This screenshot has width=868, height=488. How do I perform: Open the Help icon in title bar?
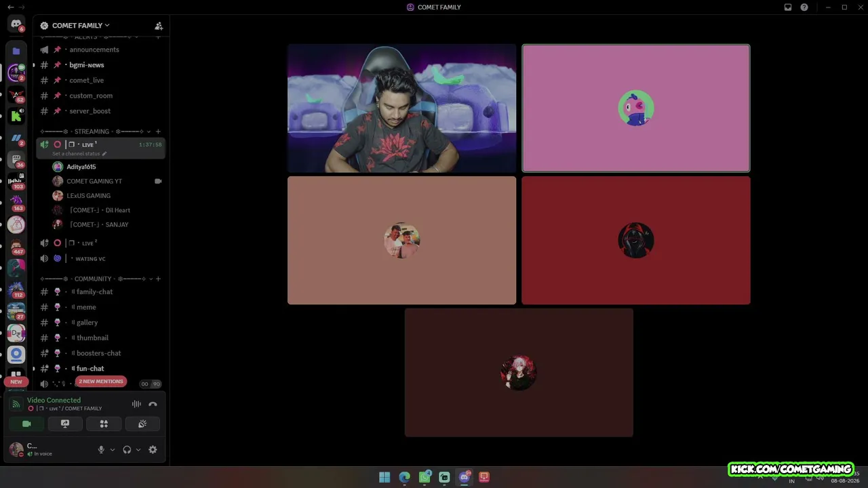click(x=804, y=7)
